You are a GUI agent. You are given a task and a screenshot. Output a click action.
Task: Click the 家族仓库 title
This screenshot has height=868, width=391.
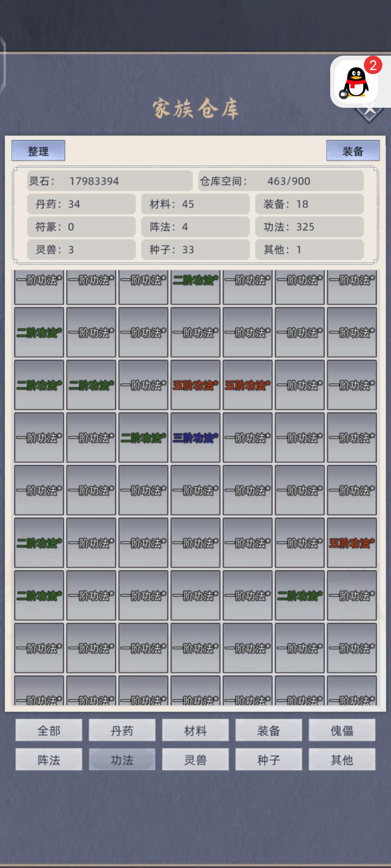(195, 108)
